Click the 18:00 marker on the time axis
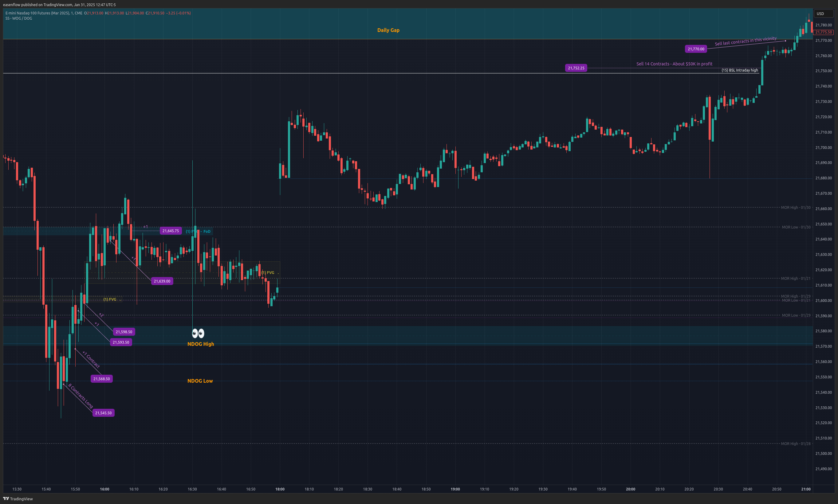Viewport: 838px width, 504px height. 280,489
